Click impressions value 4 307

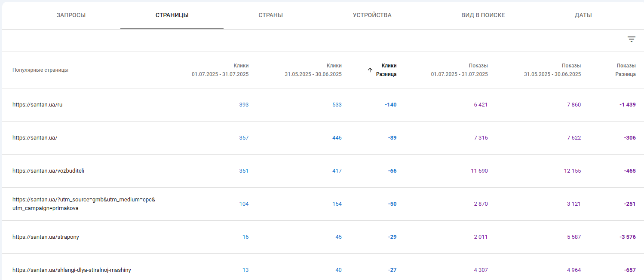coord(481,270)
